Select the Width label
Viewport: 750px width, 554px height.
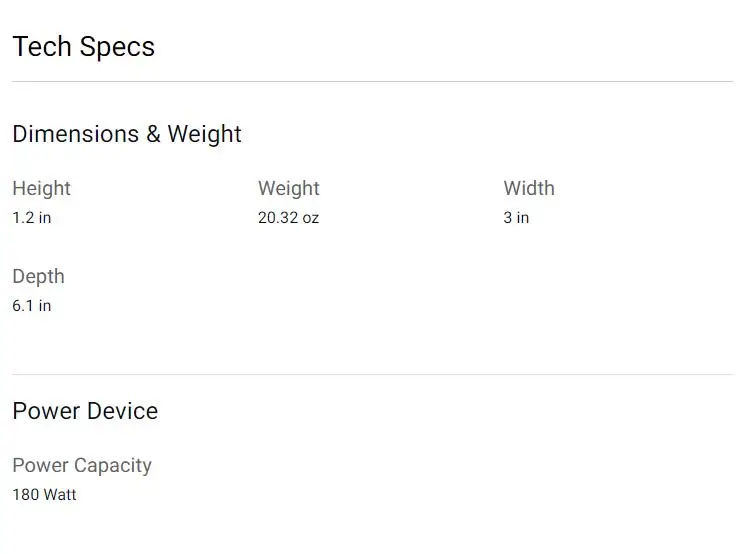coord(528,188)
